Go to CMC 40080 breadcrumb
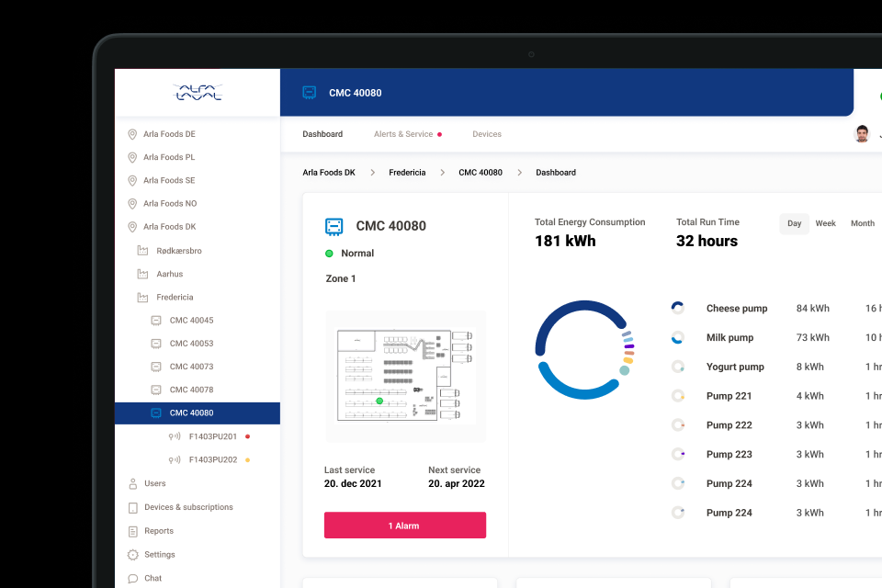 (x=481, y=172)
